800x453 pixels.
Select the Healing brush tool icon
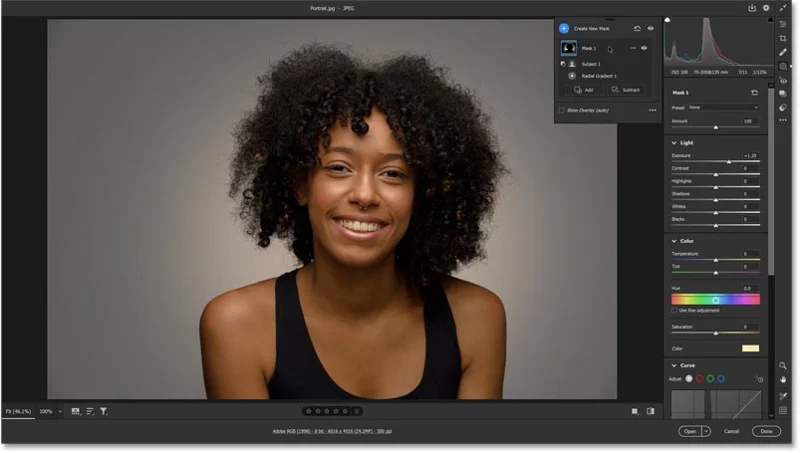[783, 52]
